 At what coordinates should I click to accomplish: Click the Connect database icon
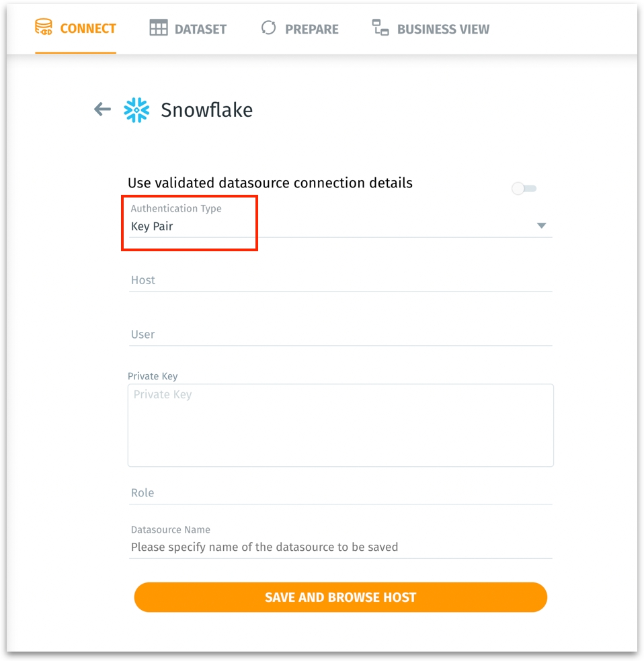click(44, 28)
